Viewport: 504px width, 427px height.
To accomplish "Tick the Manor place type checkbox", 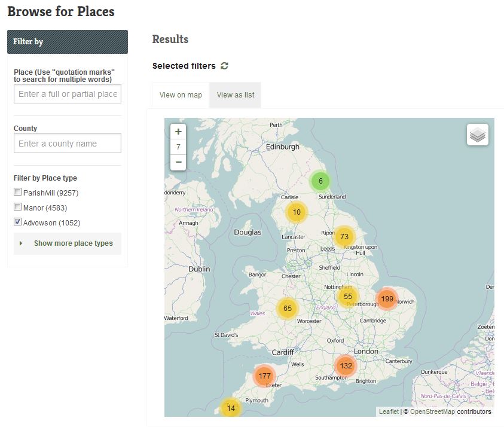I will [17, 208].
